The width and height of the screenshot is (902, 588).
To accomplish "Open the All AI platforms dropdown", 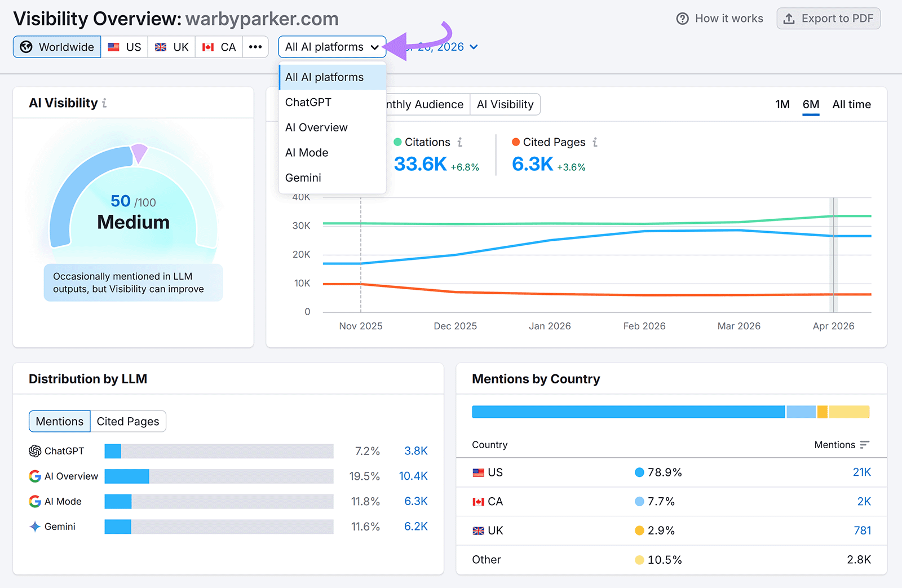I will 332,47.
